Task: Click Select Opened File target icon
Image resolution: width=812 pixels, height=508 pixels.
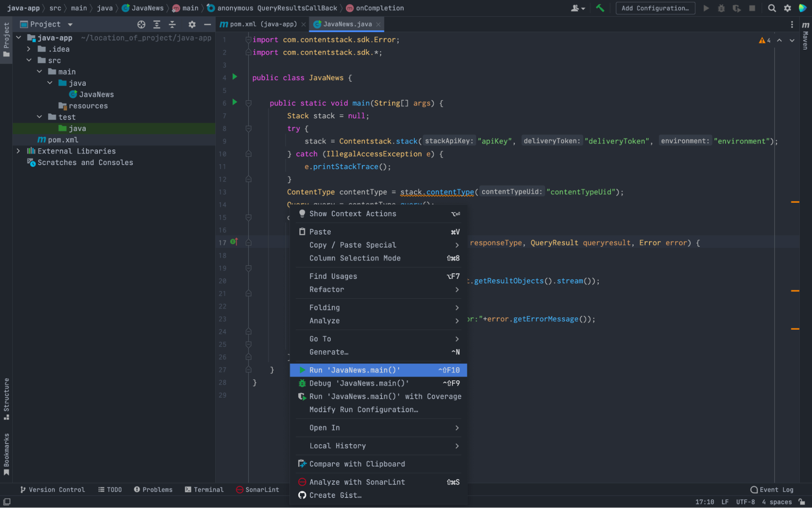Action: pyautogui.click(x=141, y=24)
